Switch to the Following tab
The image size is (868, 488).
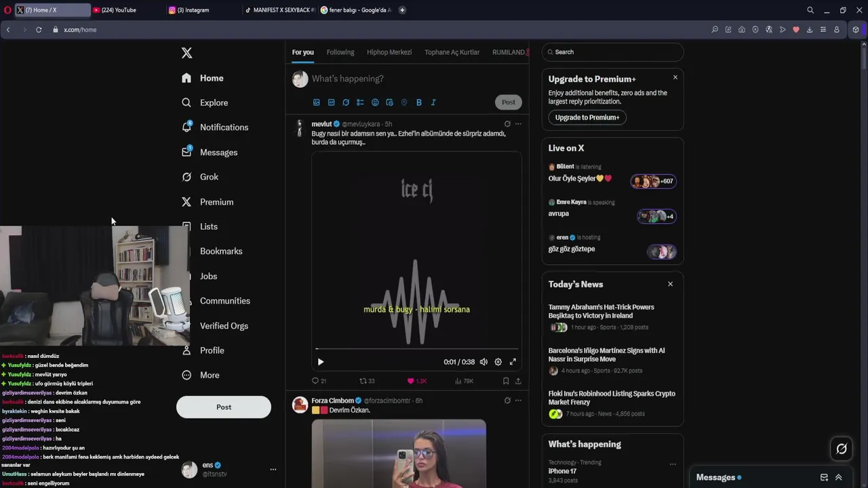pos(340,52)
